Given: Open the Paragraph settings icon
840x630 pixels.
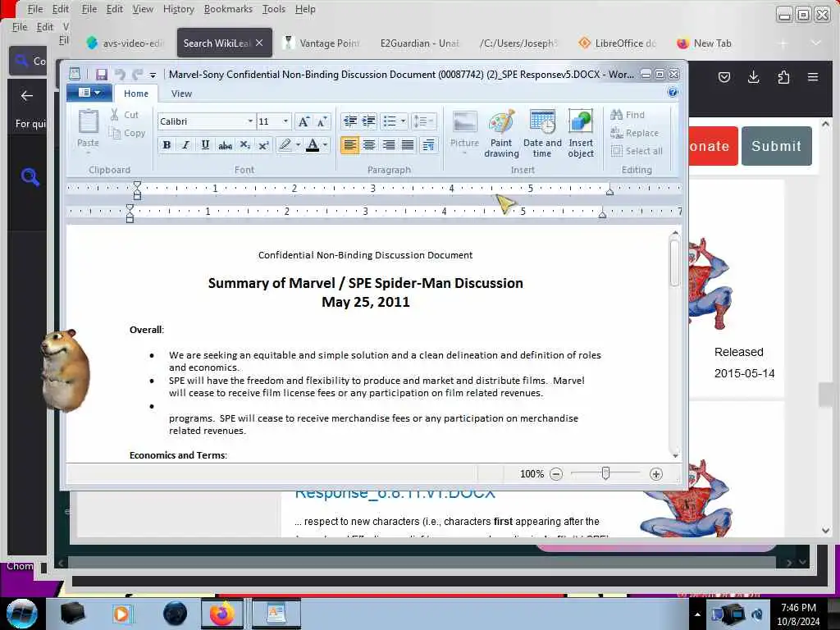Looking at the screenshot, I should click(x=428, y=144).
